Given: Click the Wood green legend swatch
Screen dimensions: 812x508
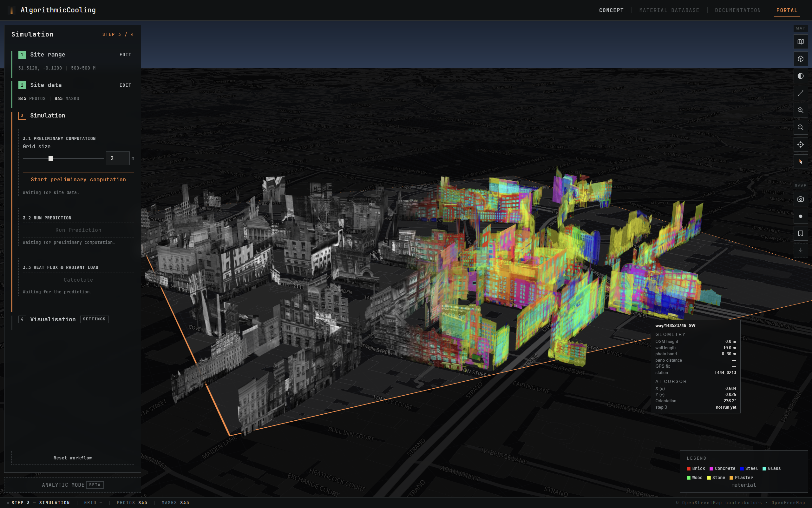Looking at the screenshot, I should 689,478.
